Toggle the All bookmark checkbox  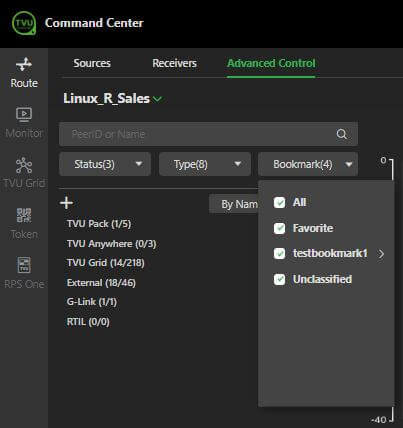(279, 202)
